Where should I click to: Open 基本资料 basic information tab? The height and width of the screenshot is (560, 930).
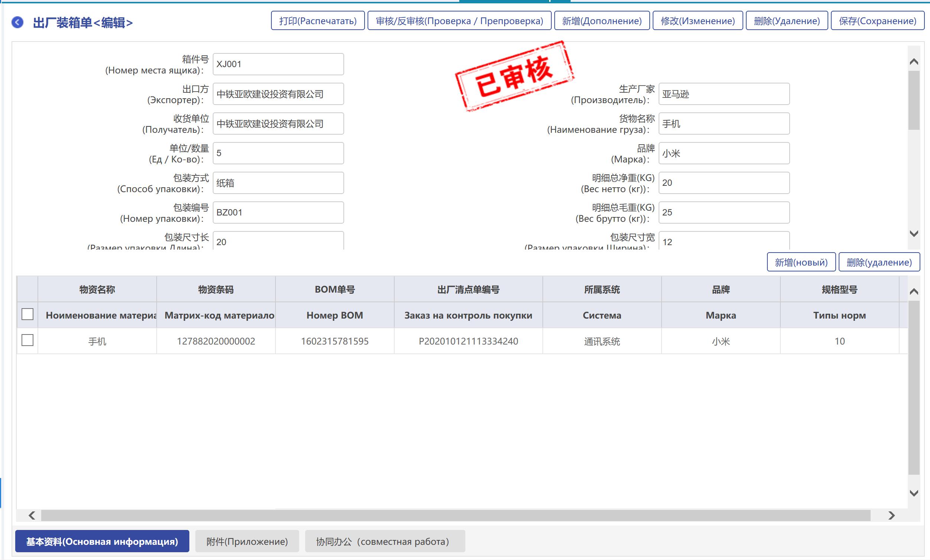102,541
